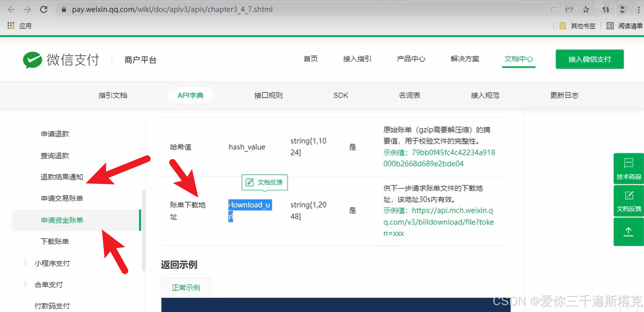Click the hash_value field name
This screenshot has width=644, height=312.
(247, 147)
